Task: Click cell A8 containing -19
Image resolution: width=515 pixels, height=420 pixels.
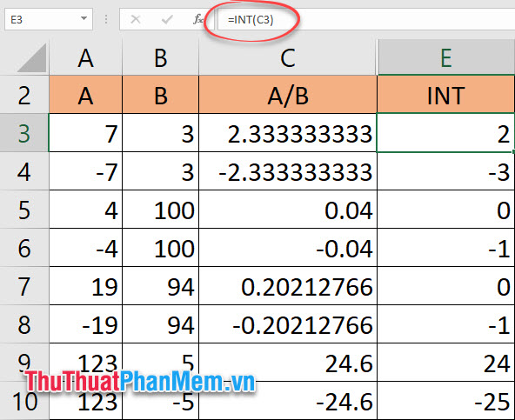Action: 86,324
